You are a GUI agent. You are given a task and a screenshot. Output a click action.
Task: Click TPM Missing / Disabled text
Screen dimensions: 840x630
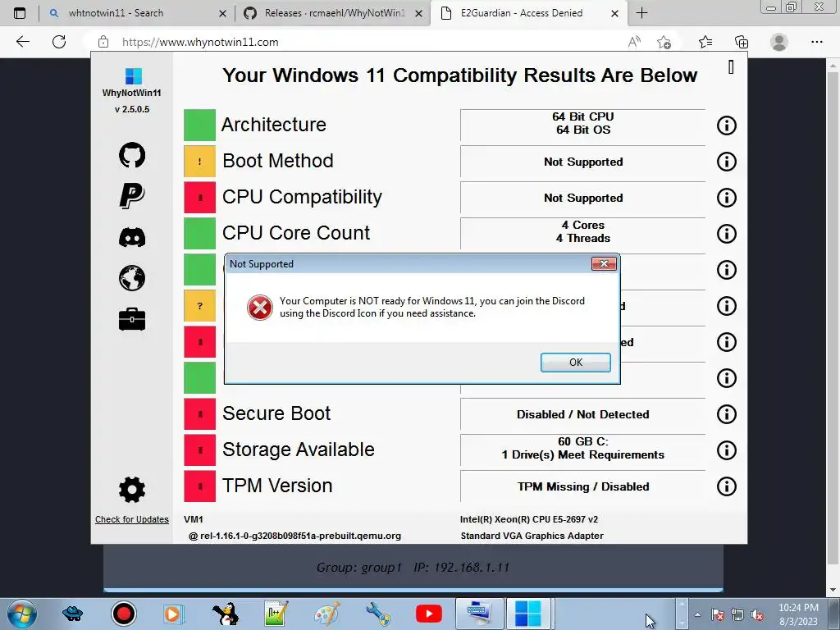click(583, 486)
